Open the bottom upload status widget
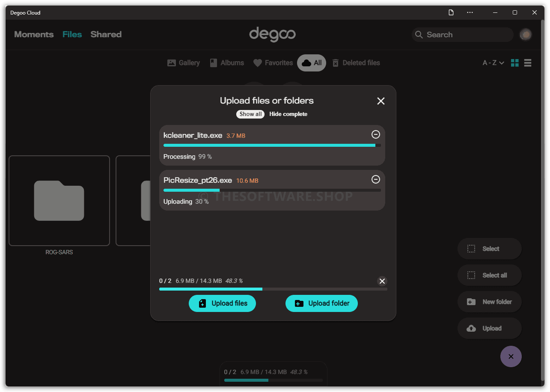Screen dimensions: 550x392 tap(274, 374)
